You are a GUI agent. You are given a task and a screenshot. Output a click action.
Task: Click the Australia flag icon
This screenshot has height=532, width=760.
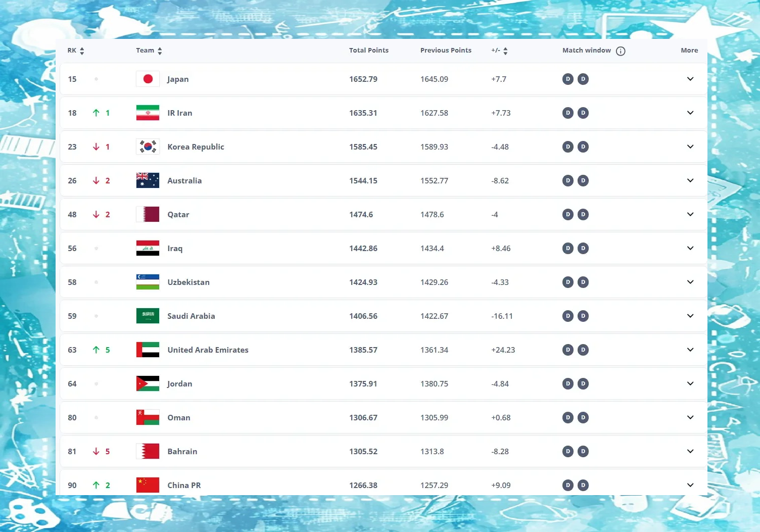point(148,181)
